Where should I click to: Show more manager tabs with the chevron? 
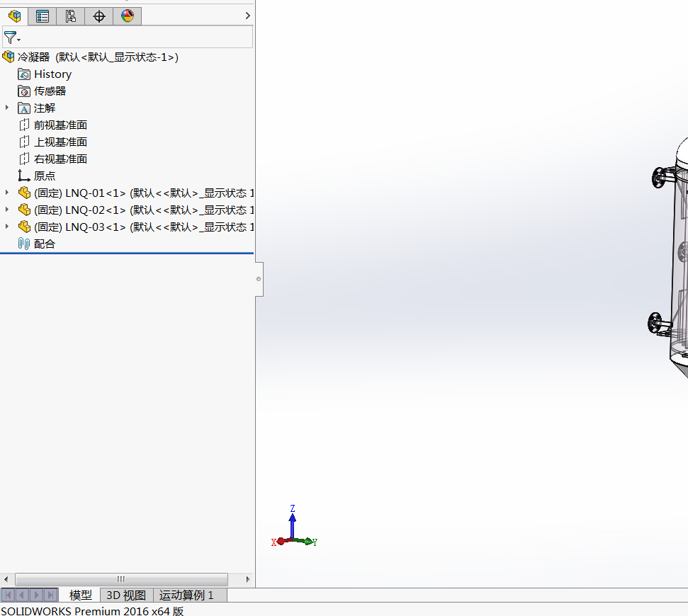pos(248,16)
